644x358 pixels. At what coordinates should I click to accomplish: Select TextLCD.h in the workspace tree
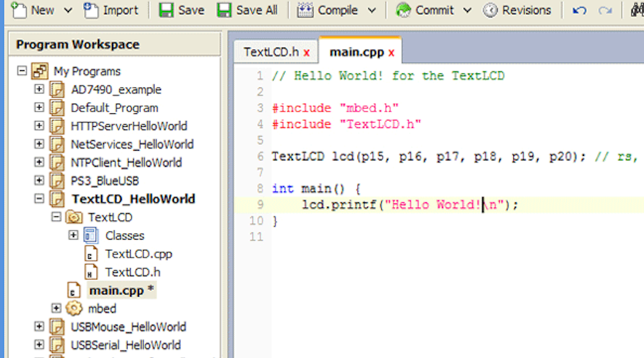(133, 272)
